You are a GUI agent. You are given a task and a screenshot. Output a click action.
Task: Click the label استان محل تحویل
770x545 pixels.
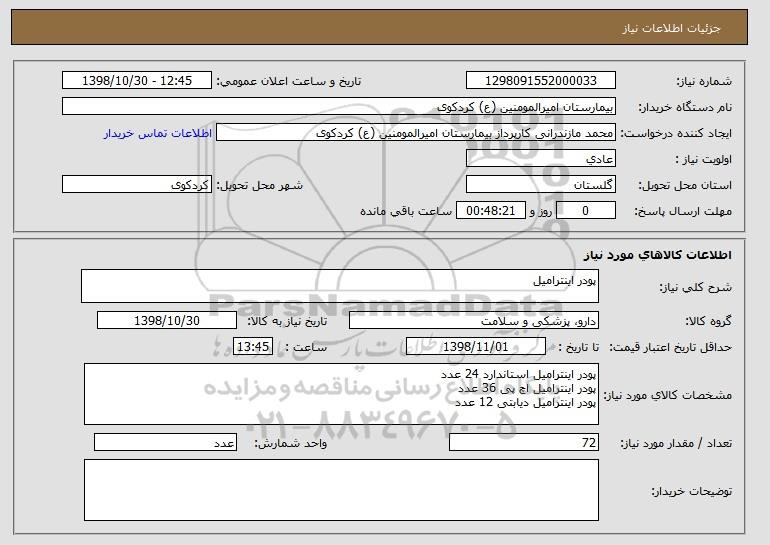coord(685,186)
